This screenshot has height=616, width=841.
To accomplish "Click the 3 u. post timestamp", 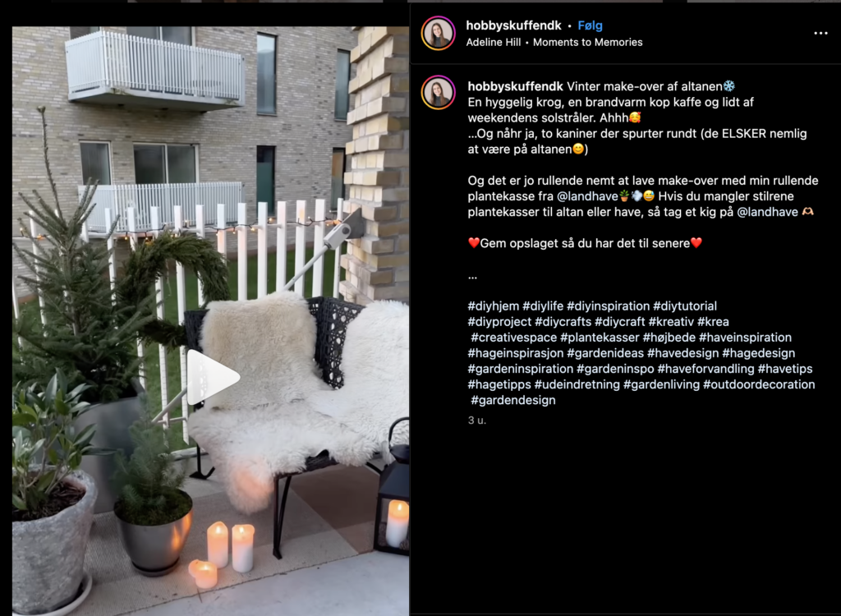I will 477,421.
